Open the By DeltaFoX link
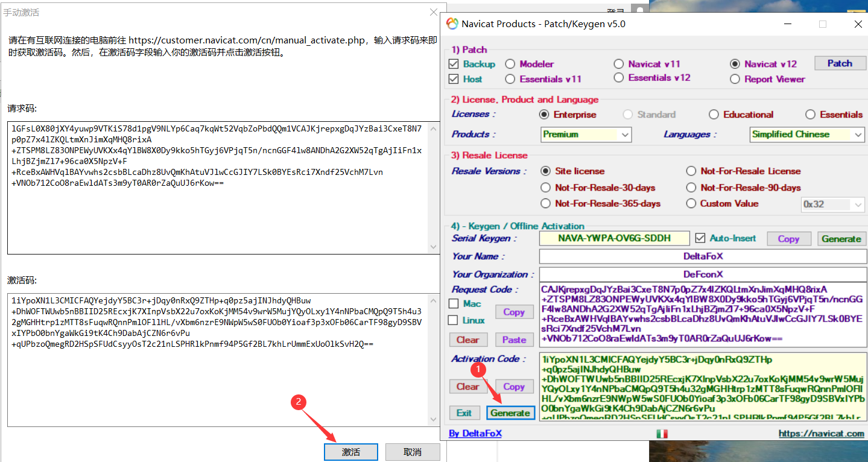The width and height of the screenshot is (868, 462). tap(475, 434)
